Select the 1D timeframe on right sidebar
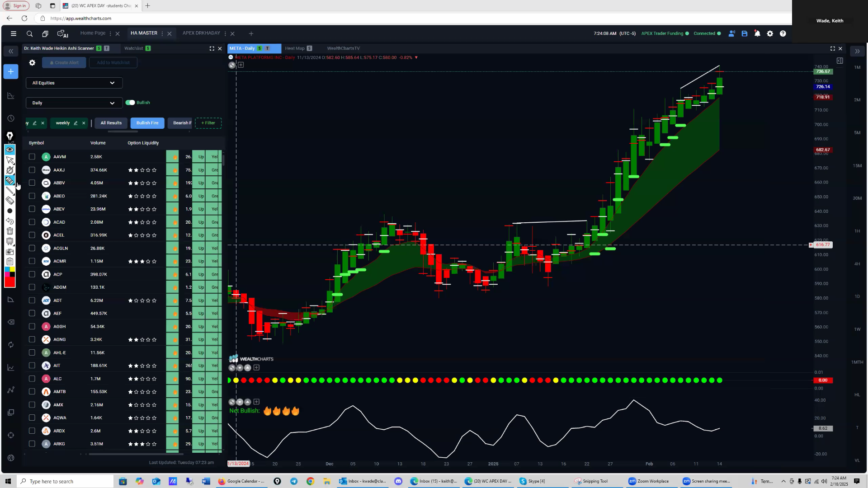Screen dimensions: 868x488 click(857, 296)
